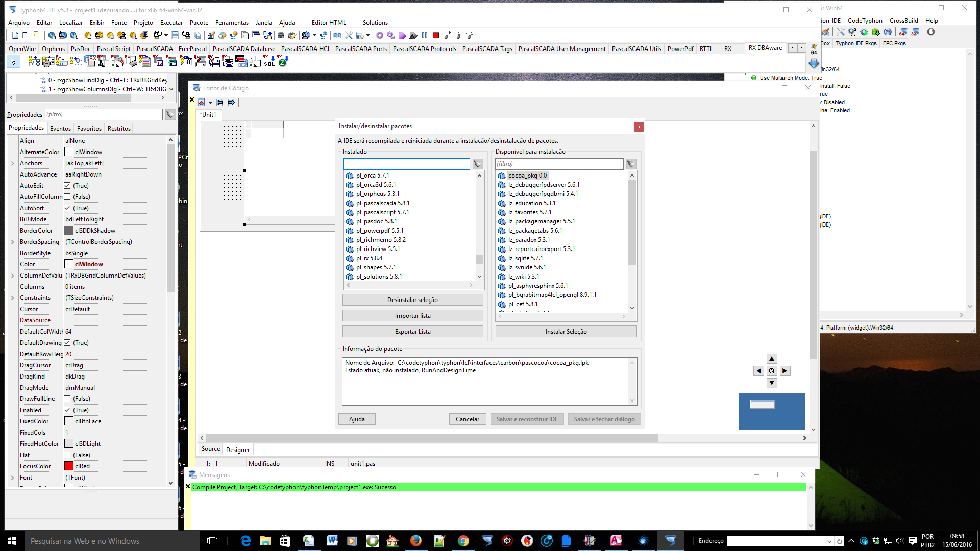This screenshot has height=551, width=980.
Task: Open the Endereço address dropdown in the taskbar
Action: coord(829,541)
